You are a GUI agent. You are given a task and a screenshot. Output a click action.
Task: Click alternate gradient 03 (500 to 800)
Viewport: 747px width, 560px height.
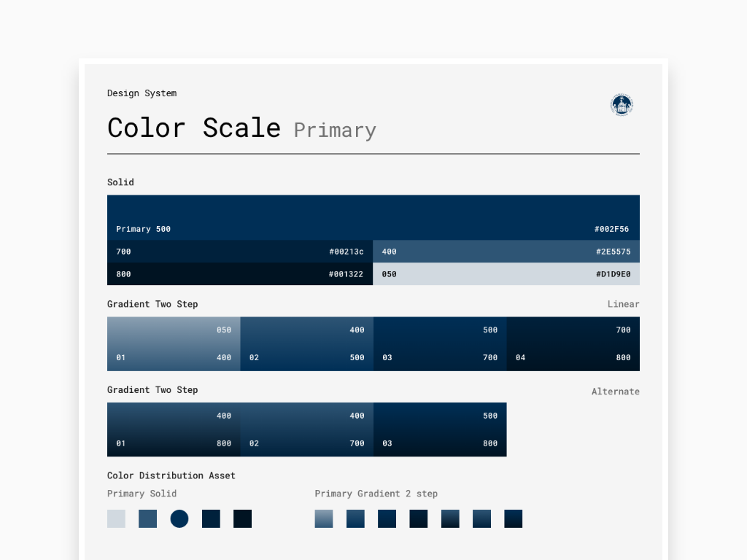tap(440, 429)
